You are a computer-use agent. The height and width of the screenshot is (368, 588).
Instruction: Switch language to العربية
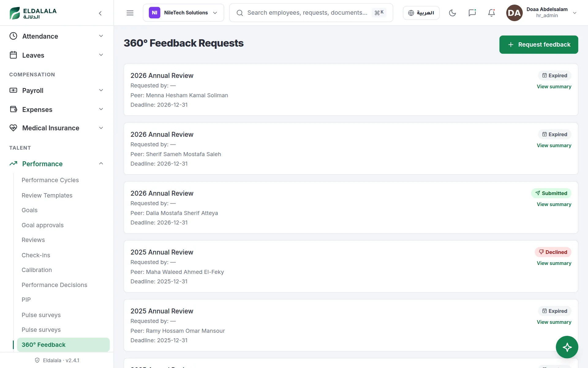tap(421, 13)
